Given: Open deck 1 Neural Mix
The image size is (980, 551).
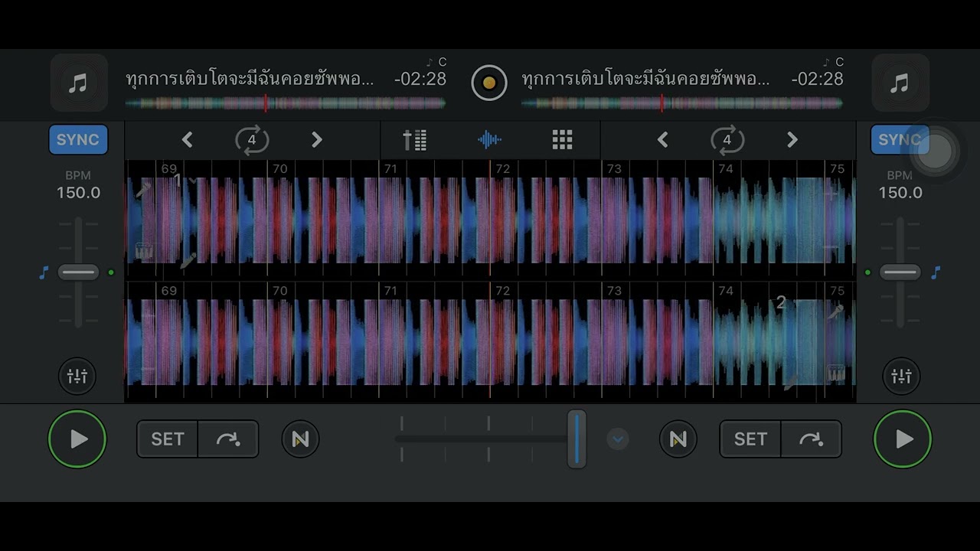Looking at the screenshot, I should click(x=300, y=439).
